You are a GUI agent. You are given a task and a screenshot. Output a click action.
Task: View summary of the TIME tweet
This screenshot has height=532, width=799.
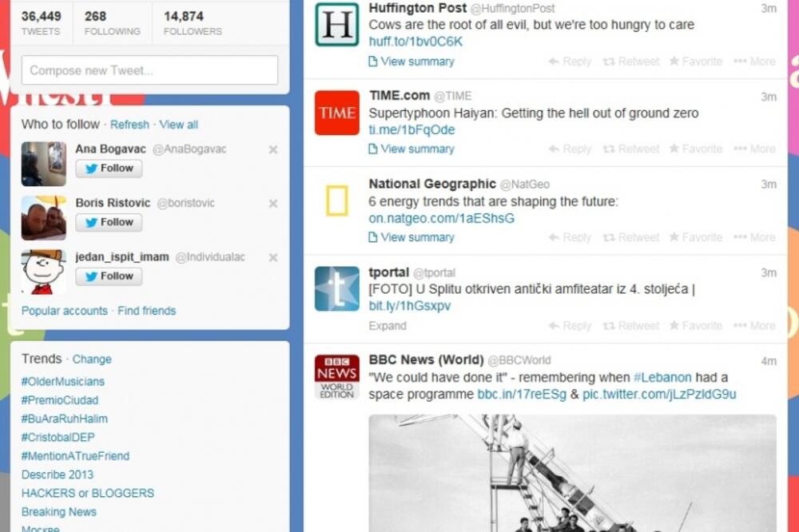(x=411, y=149)
